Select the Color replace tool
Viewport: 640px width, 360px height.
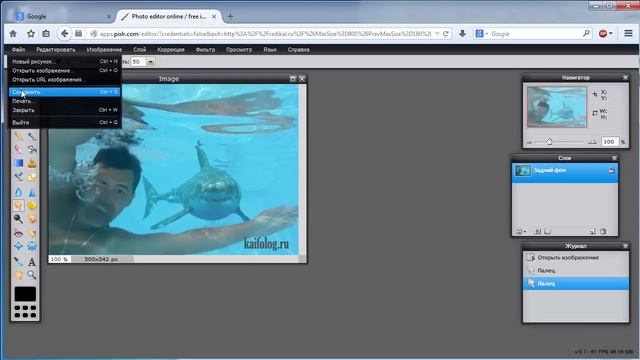click(18, 177)
